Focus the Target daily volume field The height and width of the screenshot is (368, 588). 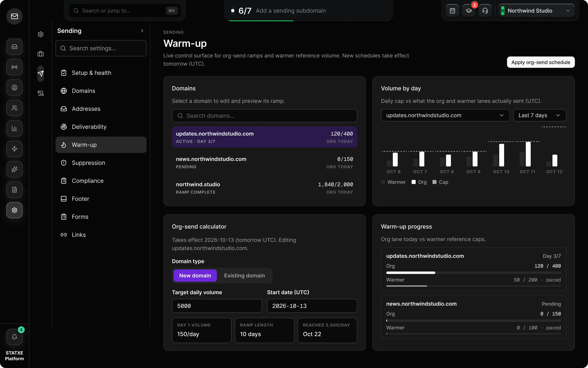click(x=217, y=306)
